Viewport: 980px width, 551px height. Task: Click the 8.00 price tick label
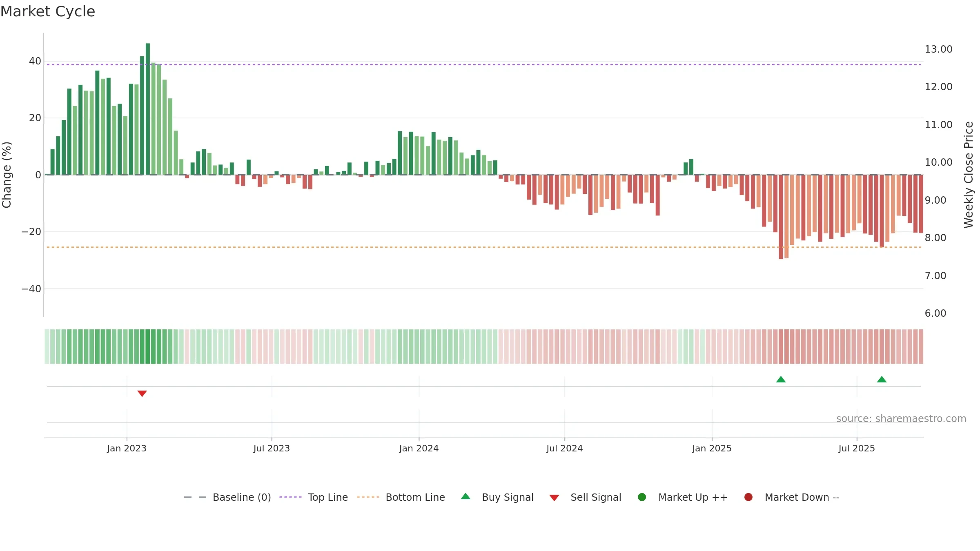pos(935,238)
